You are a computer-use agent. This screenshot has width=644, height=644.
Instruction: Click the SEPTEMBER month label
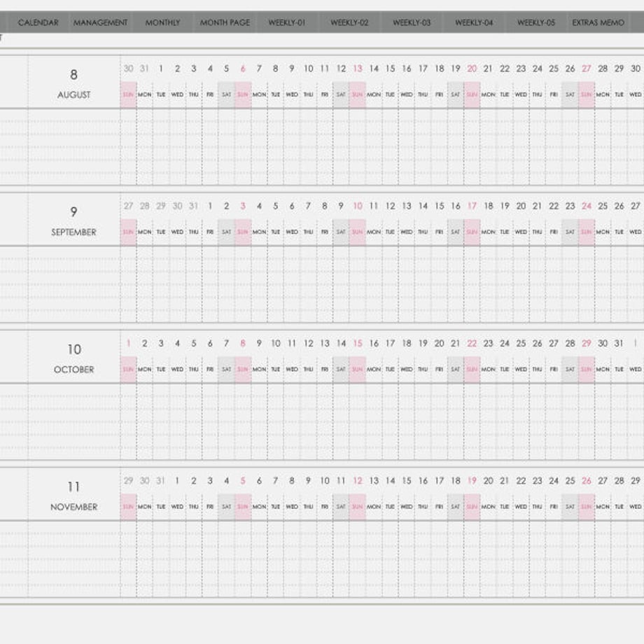point(74,232)
